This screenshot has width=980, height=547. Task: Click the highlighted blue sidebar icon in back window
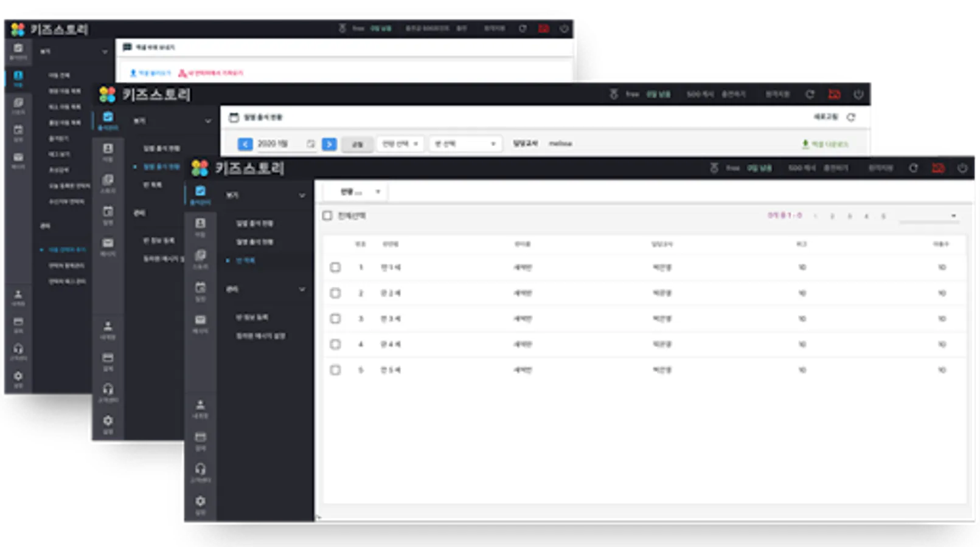click(18, 75)
